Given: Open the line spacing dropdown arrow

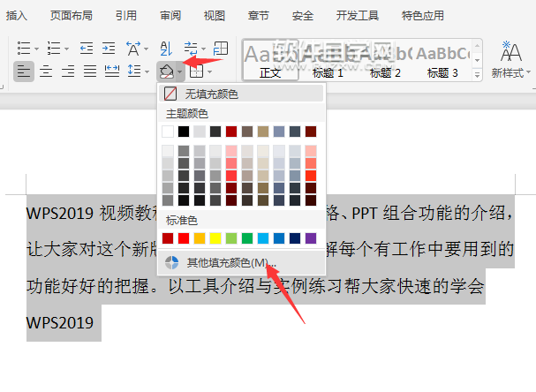Looking at the screenshot, I should (147, 72).
